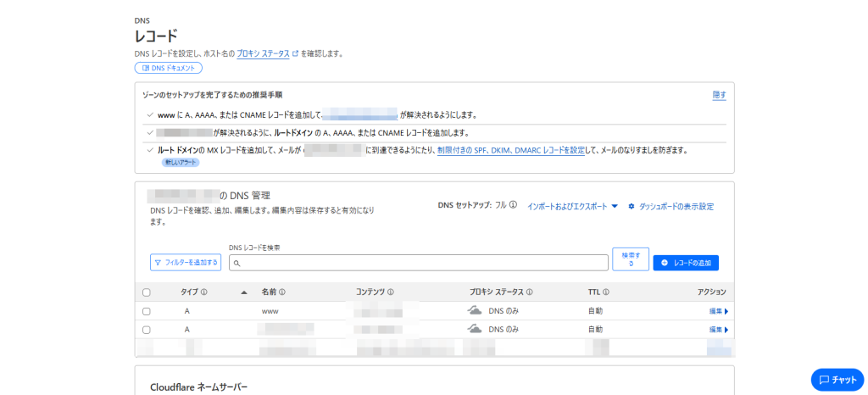Open the インポートおよびエクスポート dropdown
868x395 pixels.
(x=572, y=206)
